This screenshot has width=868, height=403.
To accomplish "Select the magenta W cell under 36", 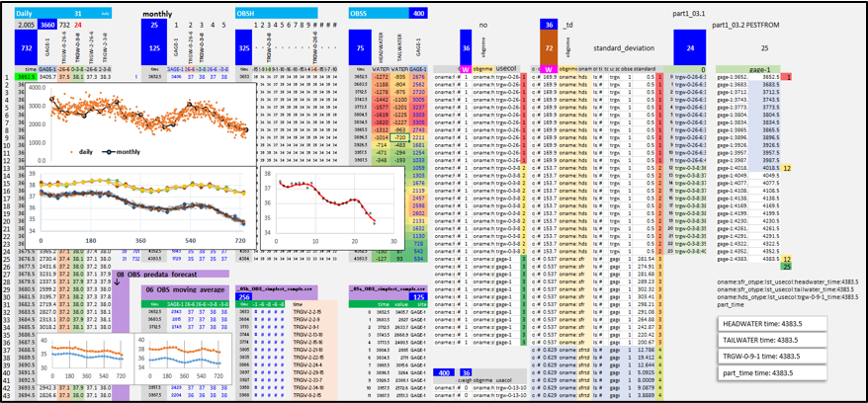I will click(x=466, y=69).
